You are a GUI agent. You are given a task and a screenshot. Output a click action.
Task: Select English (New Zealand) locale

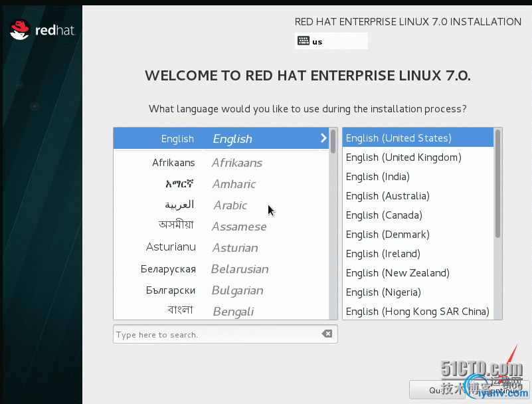click(x=418, y=273)
